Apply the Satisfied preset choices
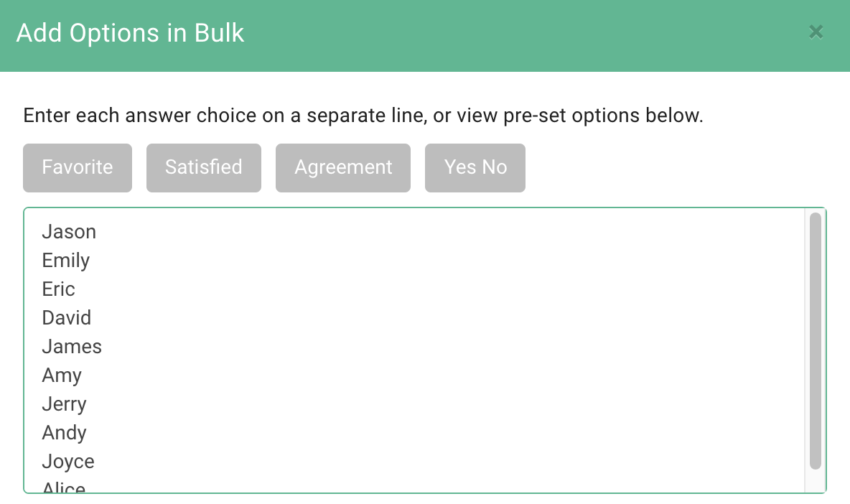This screenshot has width=850, height=504. [x=203, y=167]
